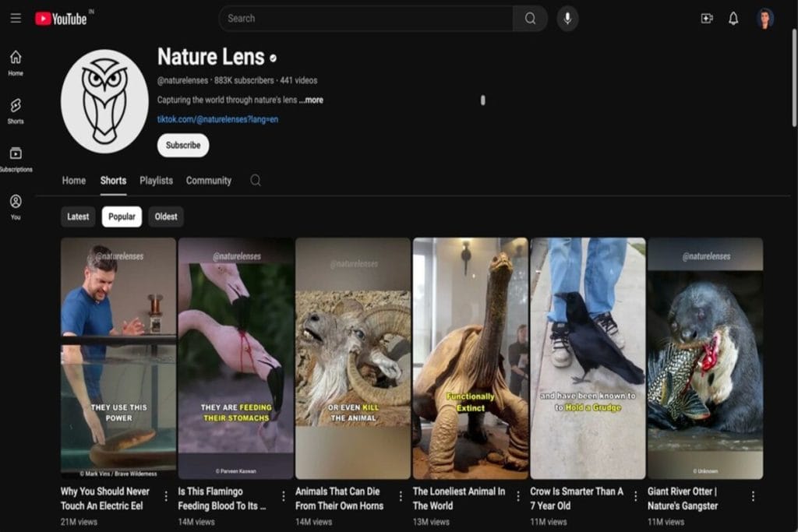This screenshot has width=798, height=532.
Task: Open title The Loneliest Animal In The World
Action: pyautogui.click(x=459, y=499)
